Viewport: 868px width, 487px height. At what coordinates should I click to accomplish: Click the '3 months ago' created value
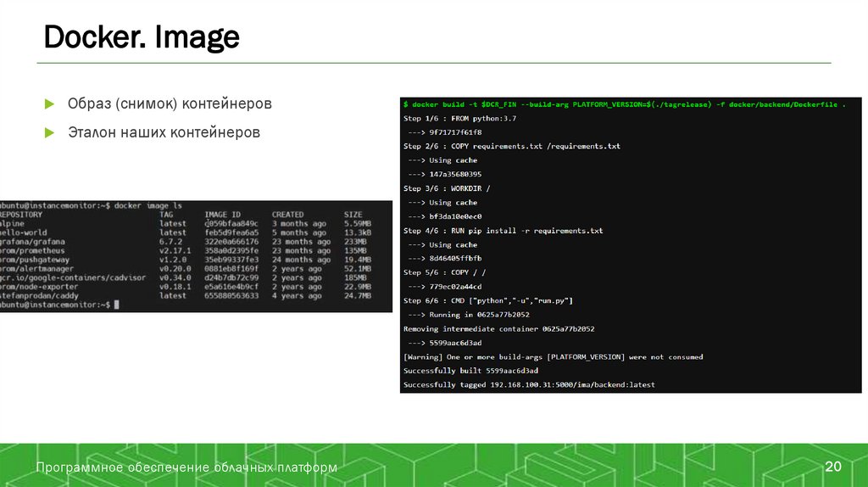[299, 224]
